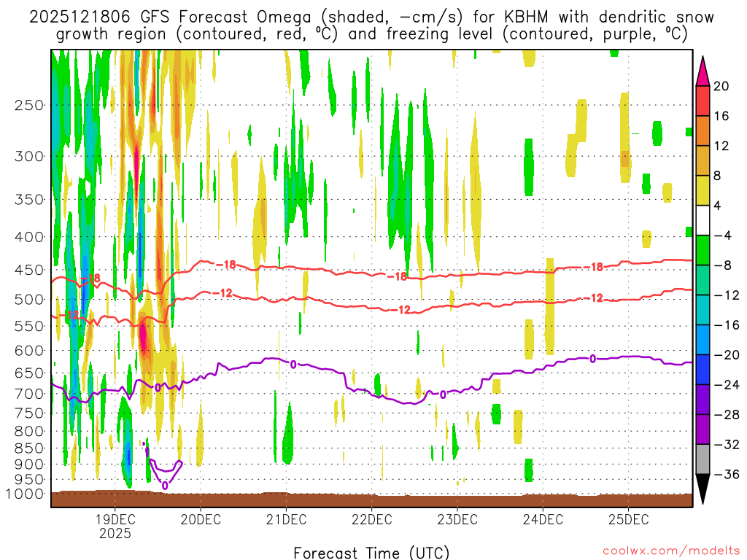Click the 350 pressure level label

[29, 199]
